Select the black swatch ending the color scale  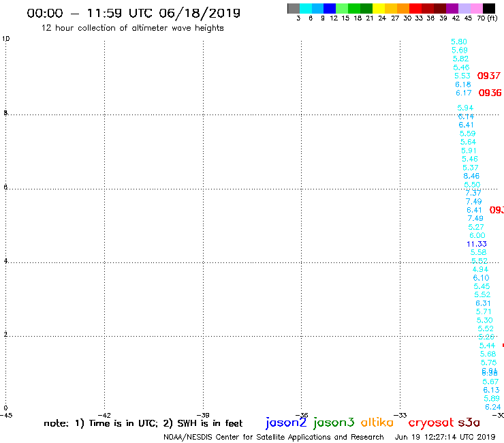tap(488, 8)
